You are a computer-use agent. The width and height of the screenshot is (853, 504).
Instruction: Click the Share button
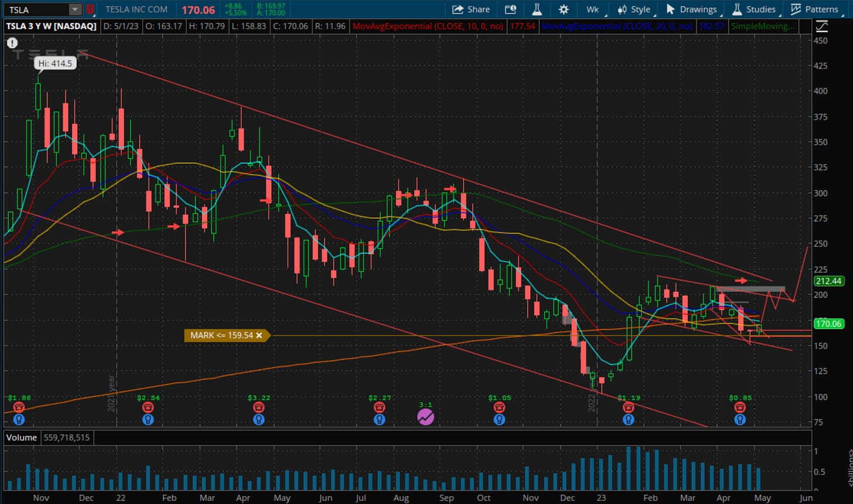pos(471,9)
